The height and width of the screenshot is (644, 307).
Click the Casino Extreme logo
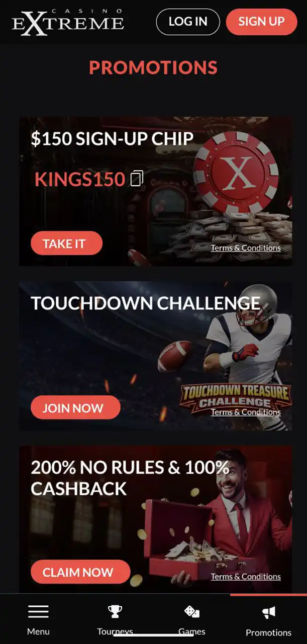[x=68, y=22]
